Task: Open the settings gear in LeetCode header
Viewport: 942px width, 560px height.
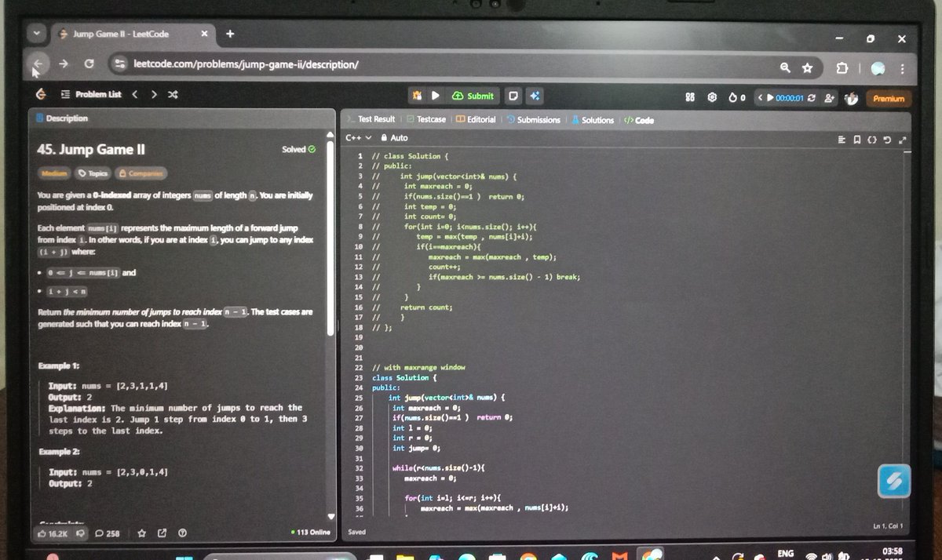Action: pos(713,98)
